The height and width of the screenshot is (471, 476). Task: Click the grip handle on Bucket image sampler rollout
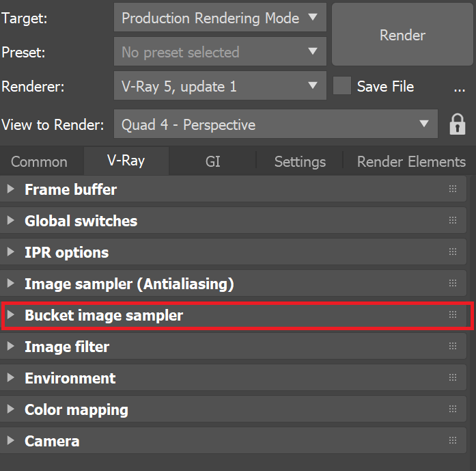tap(452, 315)
